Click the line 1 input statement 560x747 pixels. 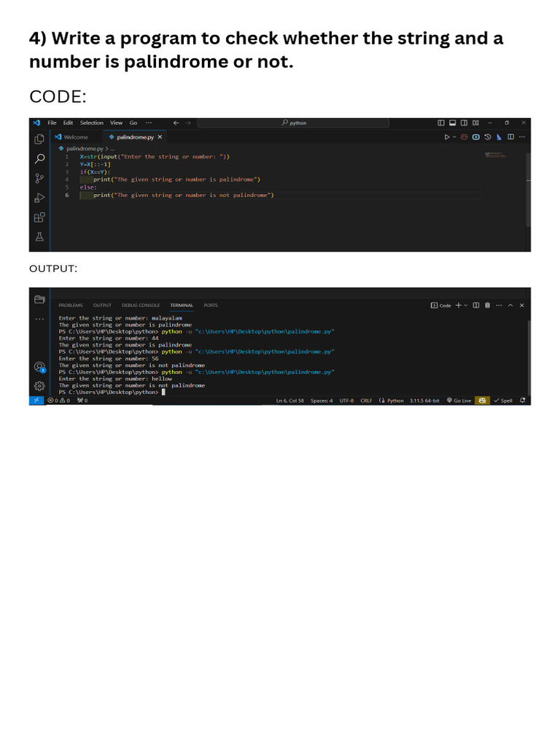click(x=155, y=157)
